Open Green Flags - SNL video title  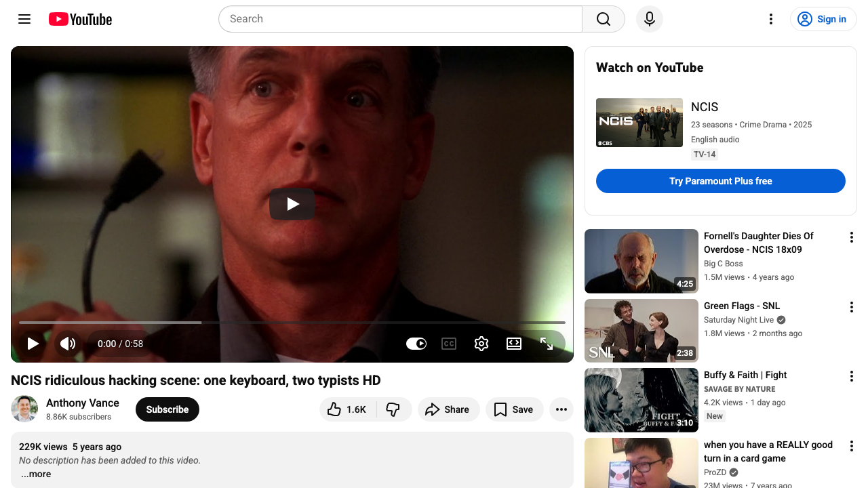click(742, 306)
